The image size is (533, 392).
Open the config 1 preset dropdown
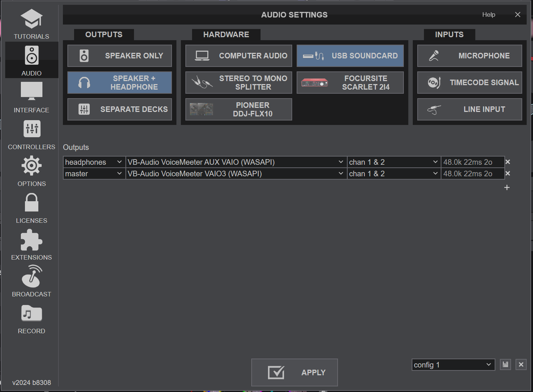coord(453,365)
